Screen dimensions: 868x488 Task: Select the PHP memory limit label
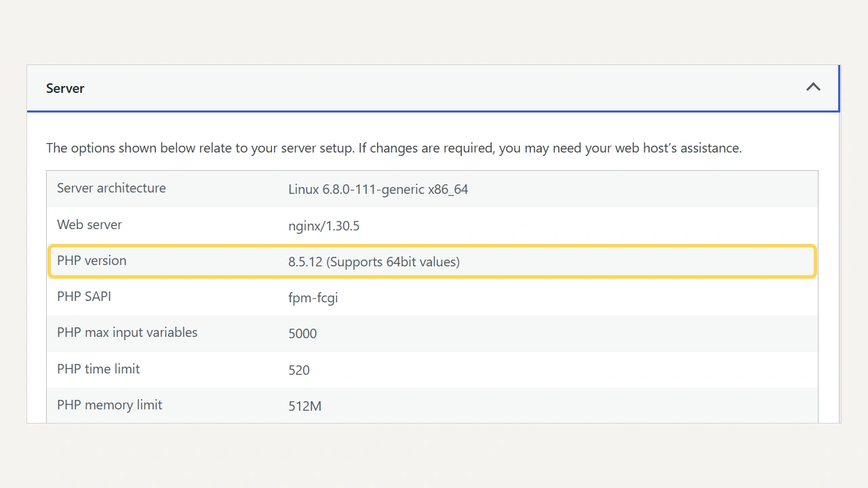pos(110,405)
